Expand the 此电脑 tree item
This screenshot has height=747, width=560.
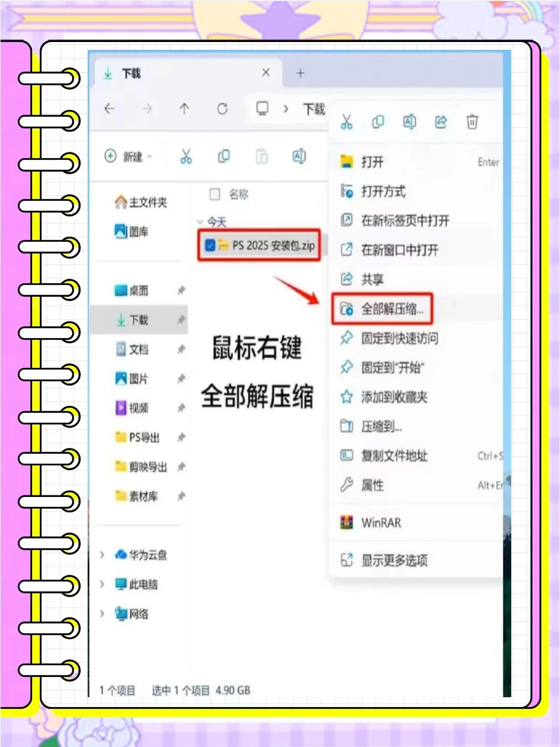[102, 584]
